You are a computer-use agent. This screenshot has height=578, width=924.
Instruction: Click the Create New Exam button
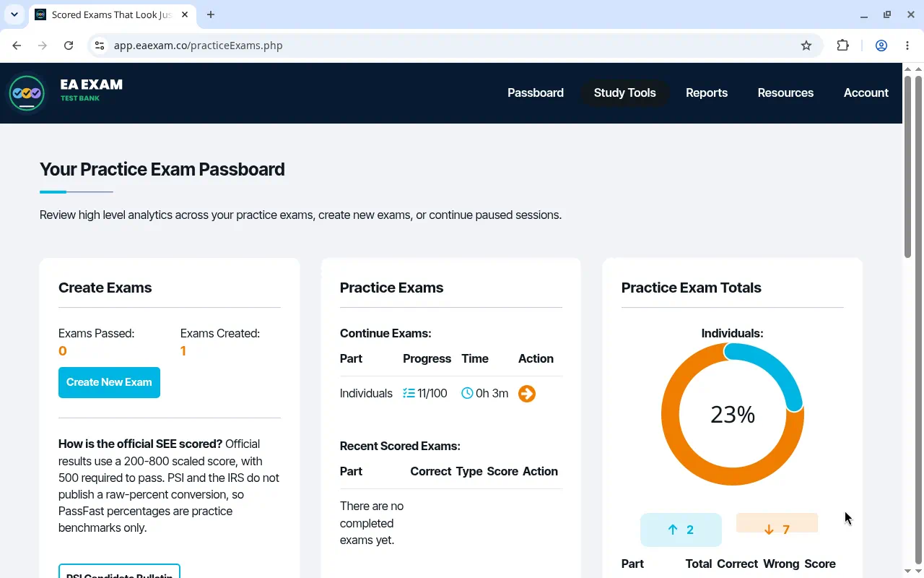pos(109,382)
